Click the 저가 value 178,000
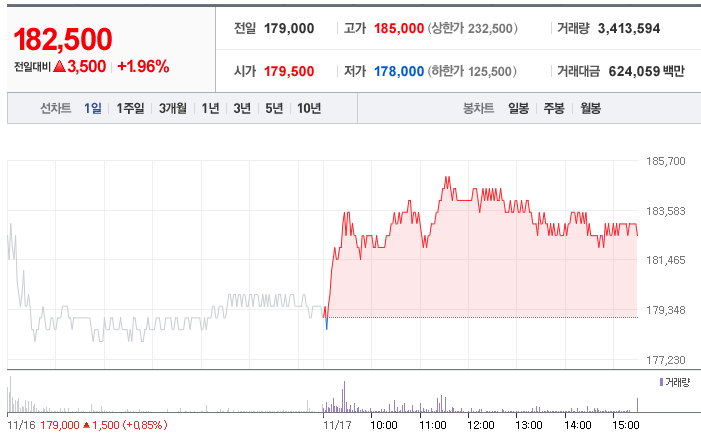 pyautogui.click(x=399, y=71)
